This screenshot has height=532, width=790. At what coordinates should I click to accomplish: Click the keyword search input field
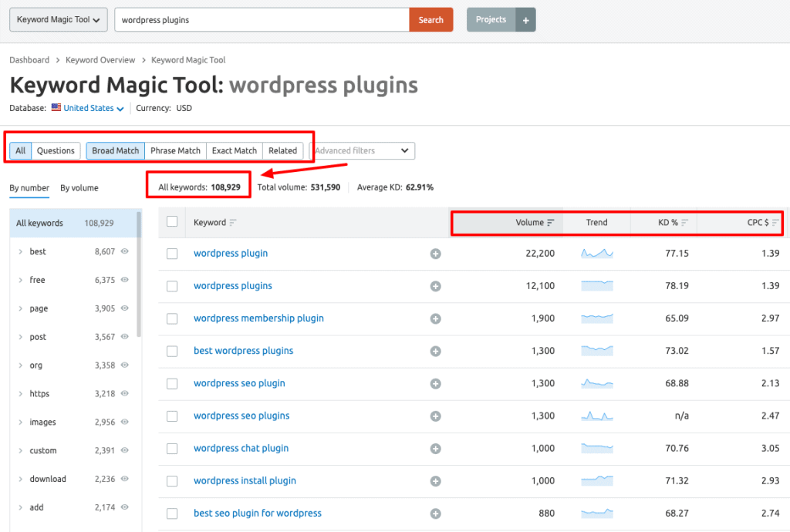(262, 19)
